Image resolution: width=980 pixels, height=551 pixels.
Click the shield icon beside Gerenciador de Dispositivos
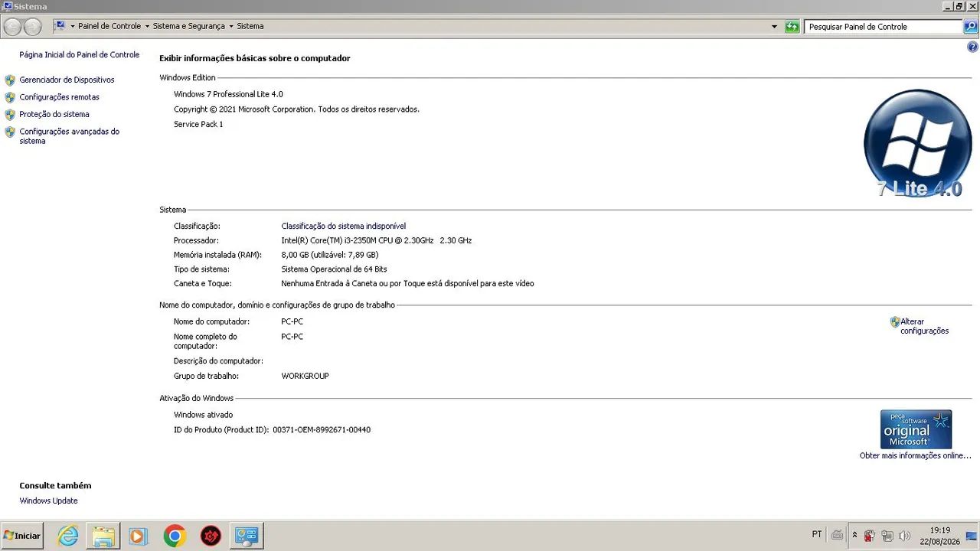10,80
